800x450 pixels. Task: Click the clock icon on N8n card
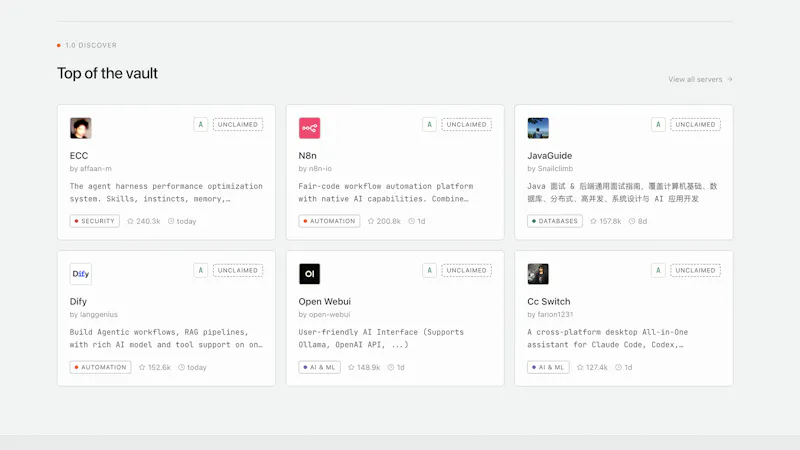click(x=411, y=221)
